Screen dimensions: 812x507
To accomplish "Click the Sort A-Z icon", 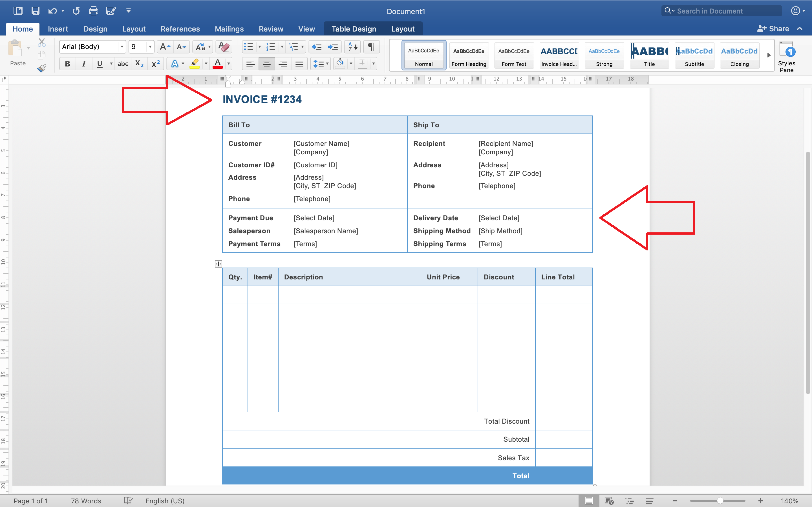I will [352, 46].
